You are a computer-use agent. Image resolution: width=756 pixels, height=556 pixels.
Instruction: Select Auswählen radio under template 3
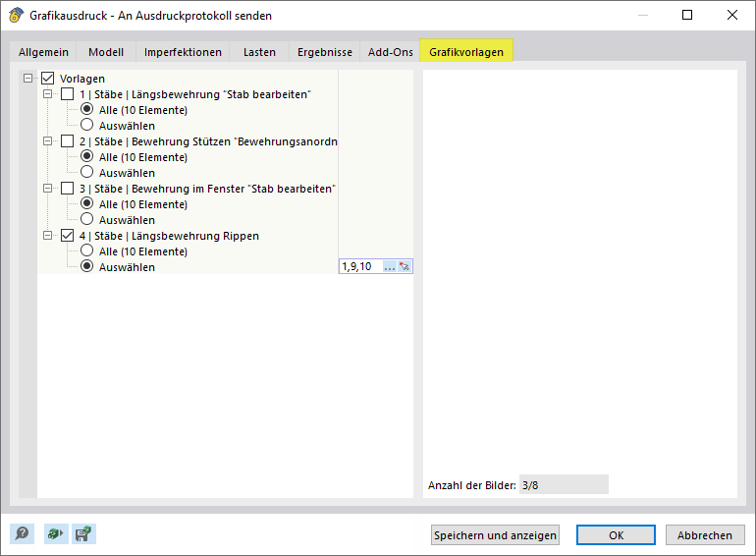coord(86,219)
